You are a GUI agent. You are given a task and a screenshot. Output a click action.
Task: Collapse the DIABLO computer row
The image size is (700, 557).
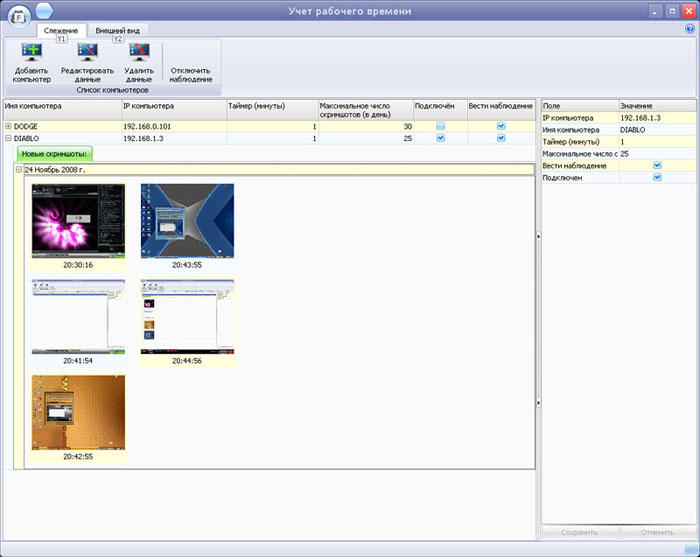(8, 138)
